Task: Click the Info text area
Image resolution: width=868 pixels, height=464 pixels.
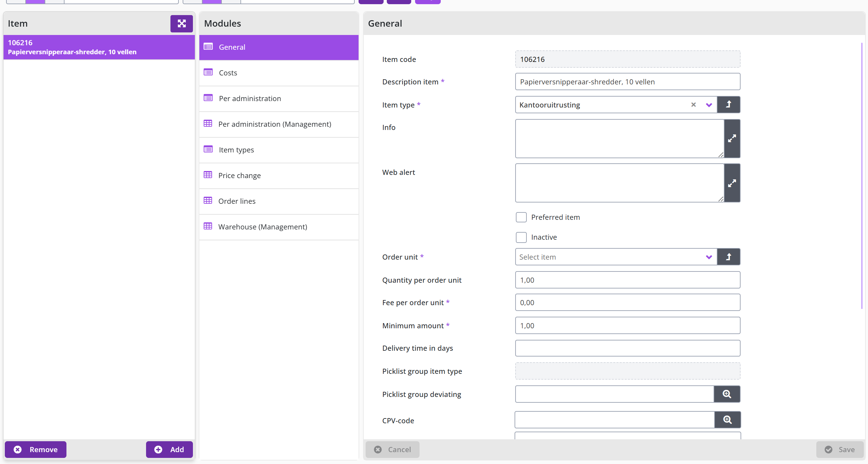Action: click(620, 138)
